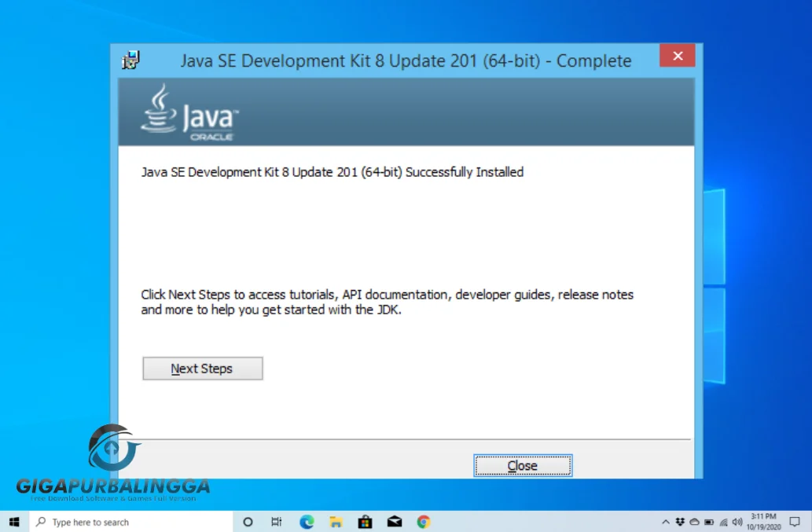Open the Windows Start menu

point(14,521)
